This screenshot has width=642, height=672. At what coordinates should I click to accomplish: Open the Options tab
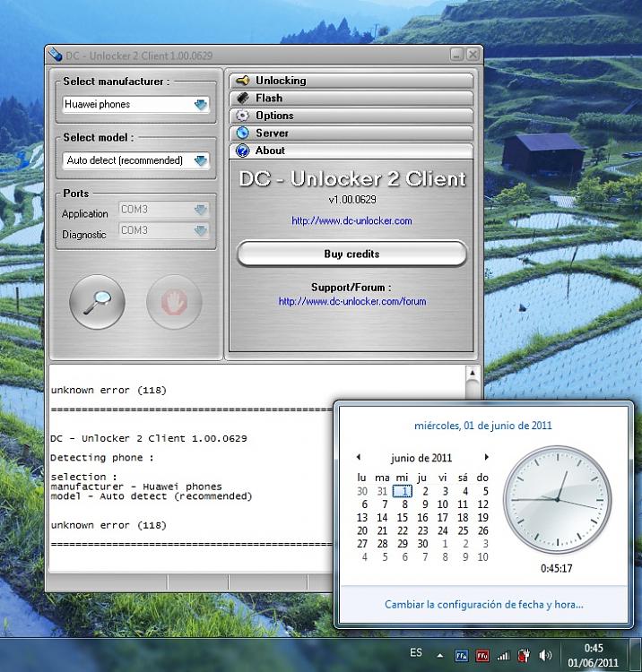point(351,116)
